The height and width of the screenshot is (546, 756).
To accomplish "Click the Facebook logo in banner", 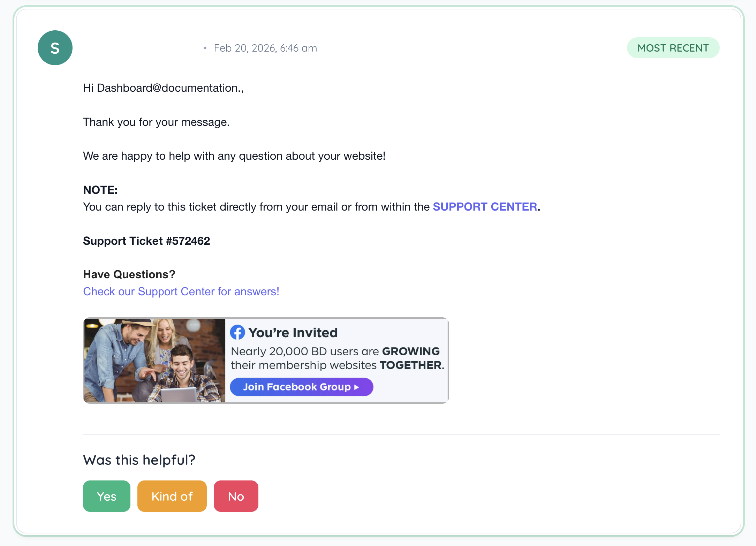I will (x=237, y=332).
